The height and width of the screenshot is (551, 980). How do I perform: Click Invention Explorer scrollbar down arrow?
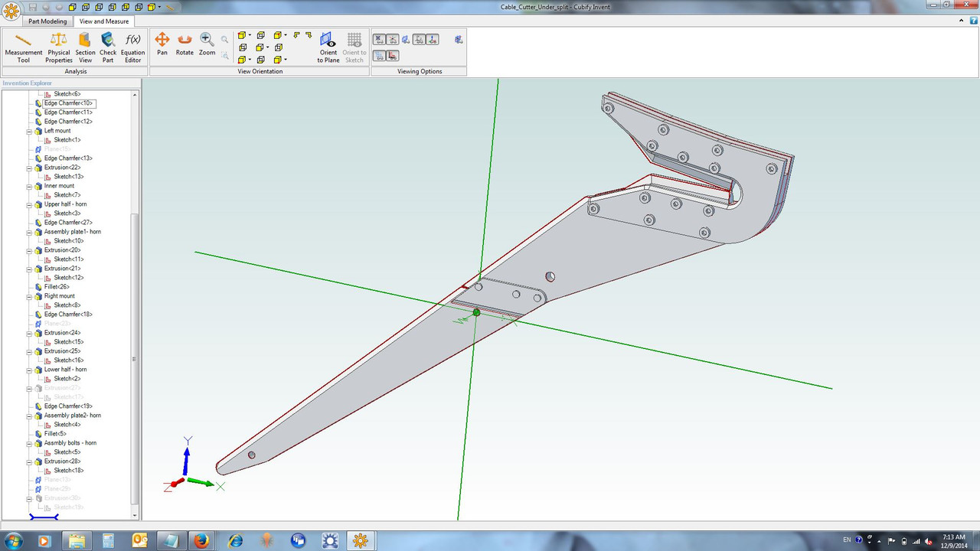click(135, 517)
